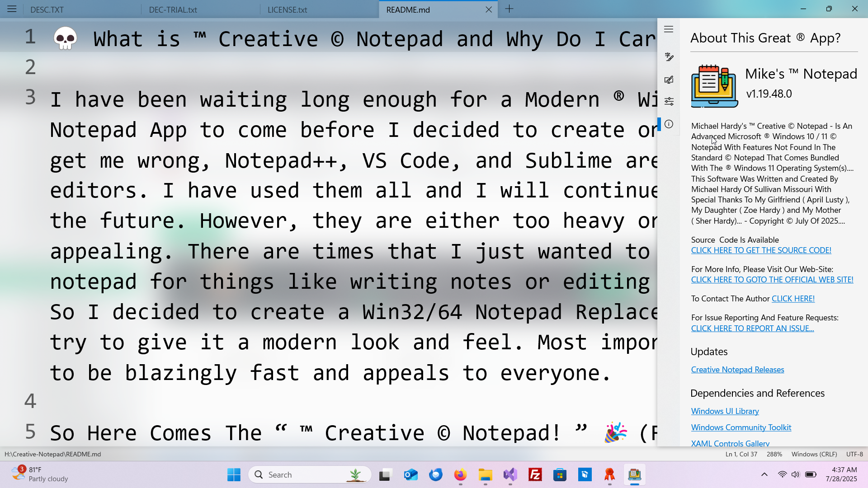Click the file path in status bar
The width and height of the screenshot is (868, 488).
pyautogui.click(x=53, y=454)
